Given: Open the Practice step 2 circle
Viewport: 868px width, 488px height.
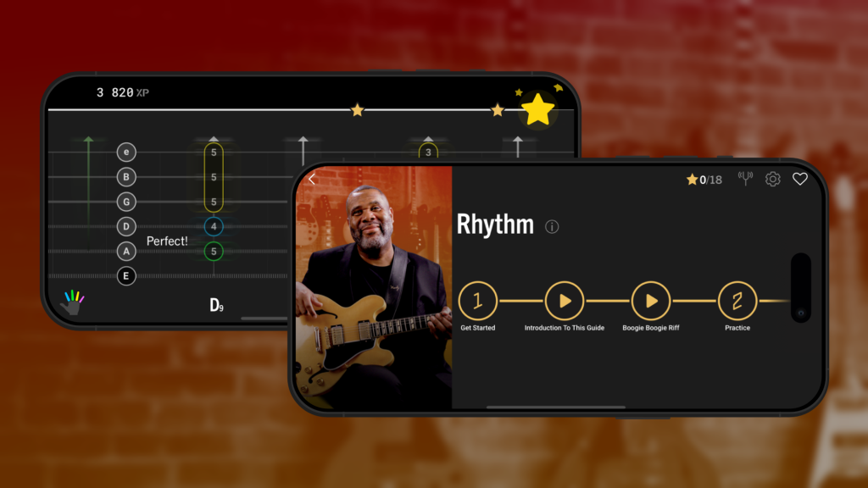Looking at the screenshot, I should (x=737, y=301).
